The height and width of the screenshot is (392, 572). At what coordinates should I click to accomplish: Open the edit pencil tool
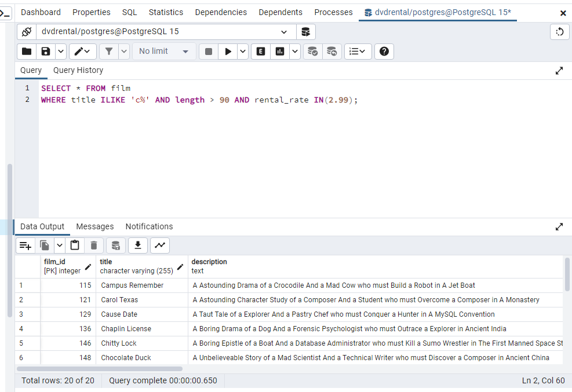pos(82,52)
